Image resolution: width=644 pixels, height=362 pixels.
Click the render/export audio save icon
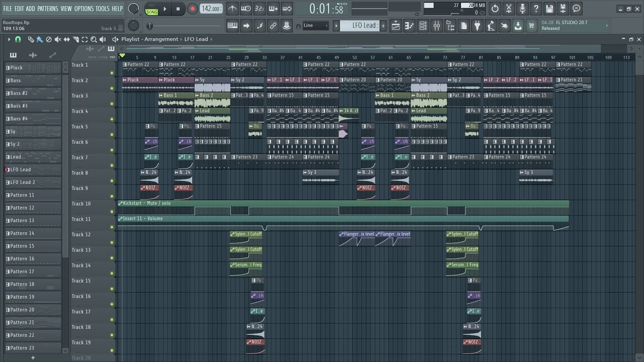point(563,9)
